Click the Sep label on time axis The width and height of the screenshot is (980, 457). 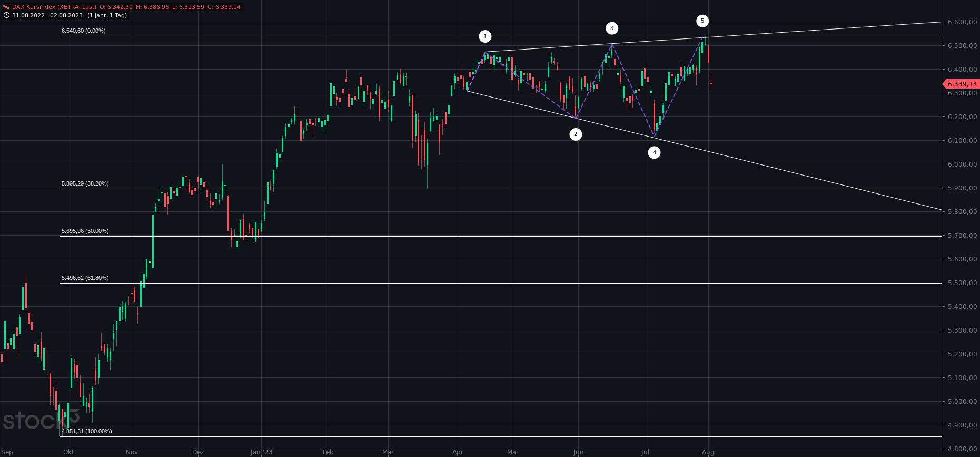[7, 452]
